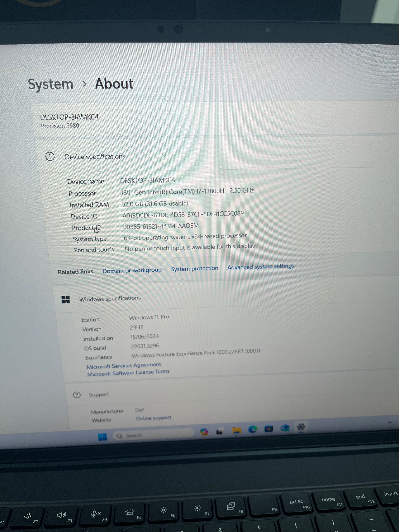
Task: Open Advanced system settings link
Action: [x=261, y=267]
